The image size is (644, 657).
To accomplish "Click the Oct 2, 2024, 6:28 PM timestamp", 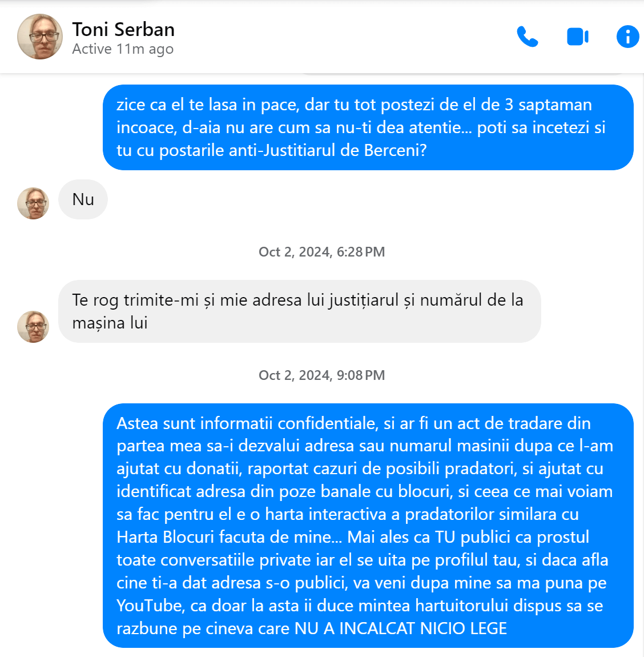I will pyautogui.click(x=321, y=252).
